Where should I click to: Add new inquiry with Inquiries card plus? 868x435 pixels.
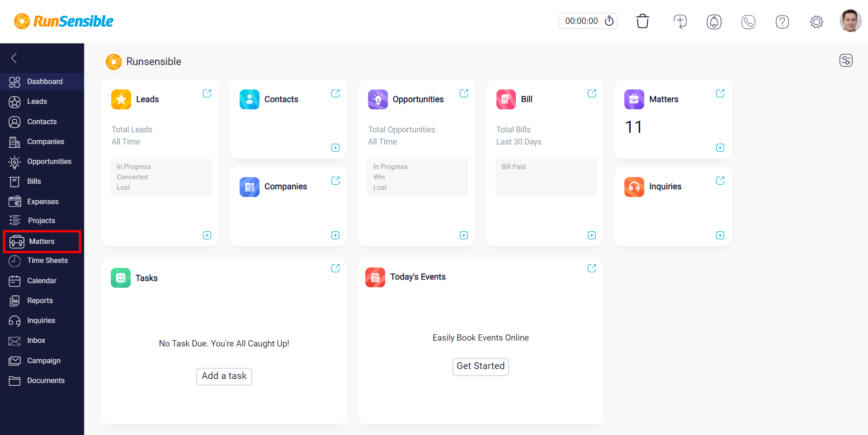coord(720,235)
